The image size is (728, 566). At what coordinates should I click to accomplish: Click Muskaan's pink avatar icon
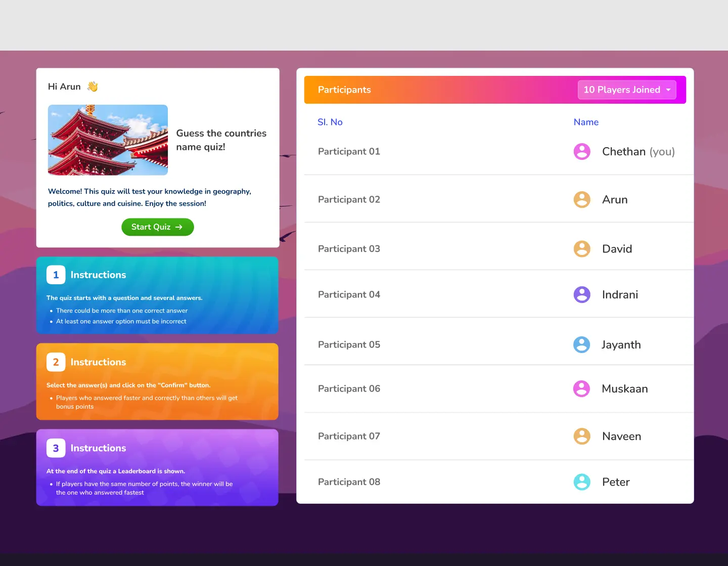[x=581, y=388]
